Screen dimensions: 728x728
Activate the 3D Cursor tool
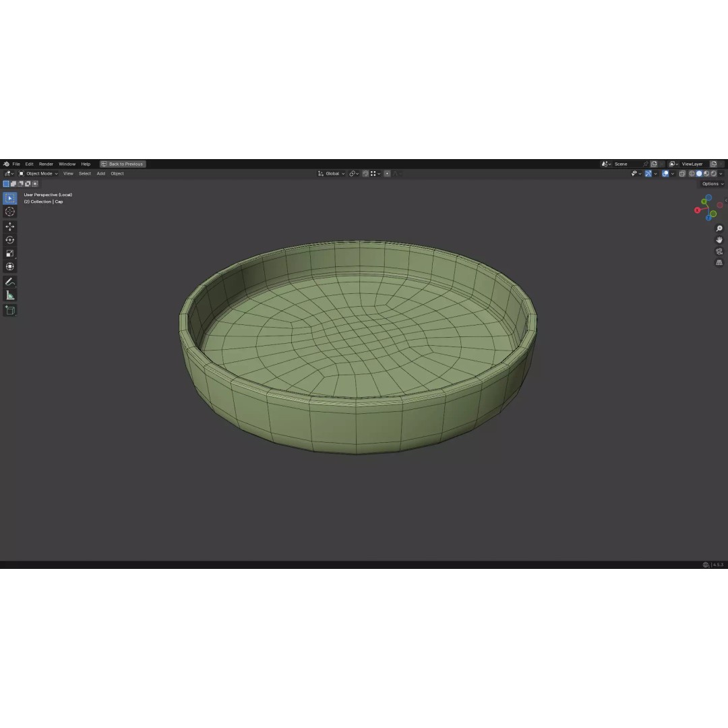[x=9, y=212]
